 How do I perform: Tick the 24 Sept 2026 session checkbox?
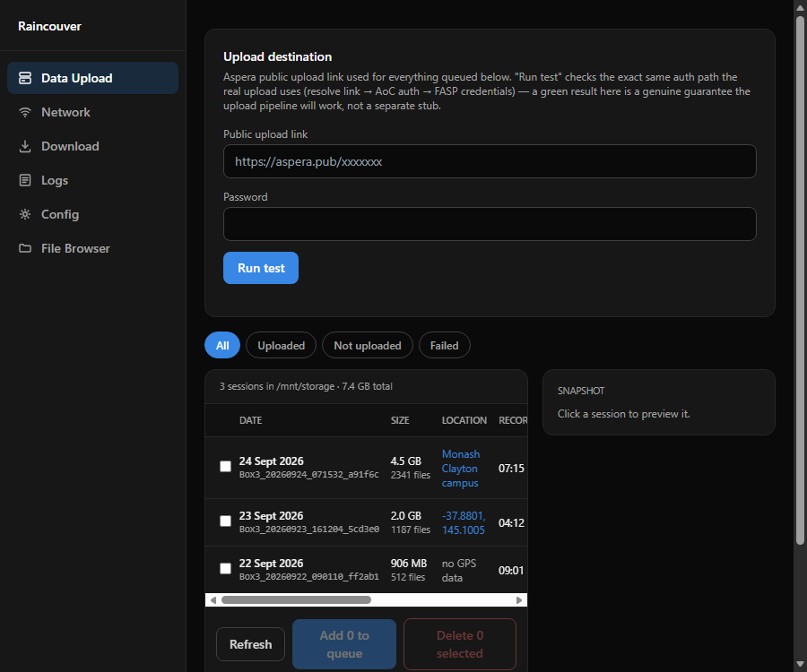click(x=225, y=466)
